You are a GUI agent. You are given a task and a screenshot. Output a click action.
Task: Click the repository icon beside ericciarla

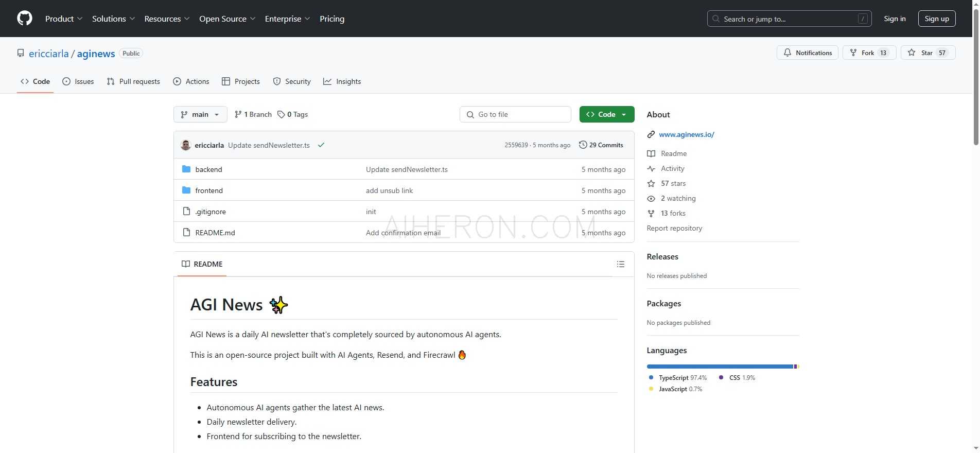tap(21, 54)
